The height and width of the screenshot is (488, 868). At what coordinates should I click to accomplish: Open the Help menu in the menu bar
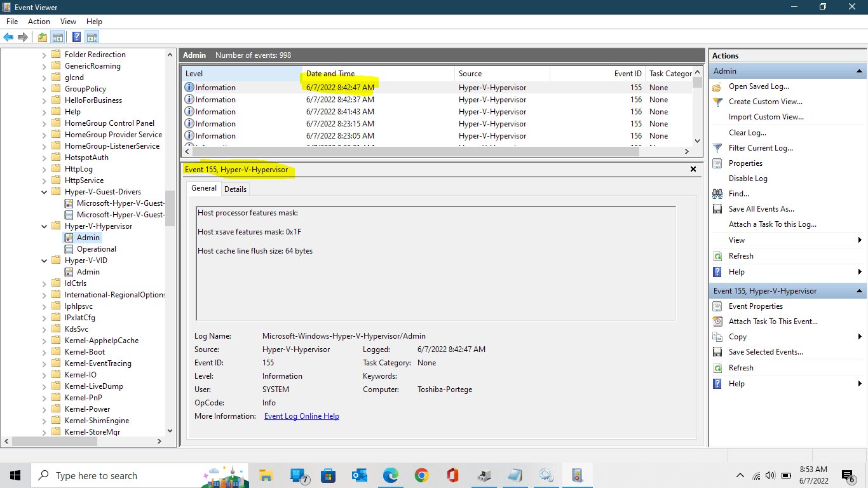click(x=94, y=22)
